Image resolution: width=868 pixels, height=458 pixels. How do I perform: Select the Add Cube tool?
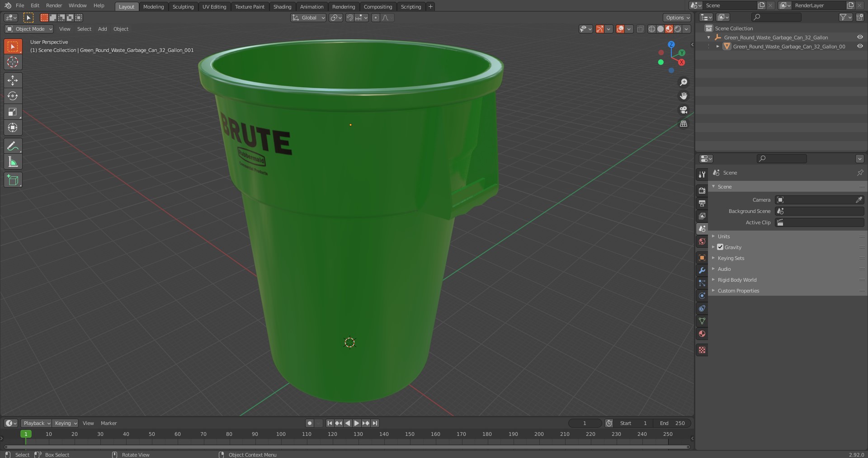(x=13, y=180)
